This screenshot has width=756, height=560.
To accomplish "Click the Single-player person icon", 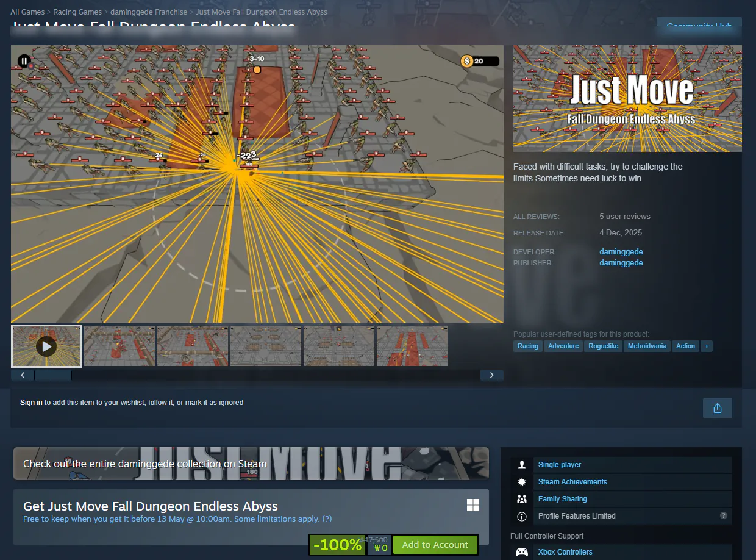I will (x=521, y=465).
